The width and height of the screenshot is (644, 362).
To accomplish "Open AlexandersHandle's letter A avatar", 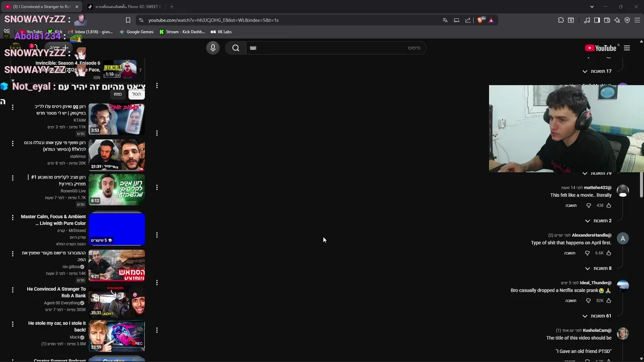I will point(623,239).
